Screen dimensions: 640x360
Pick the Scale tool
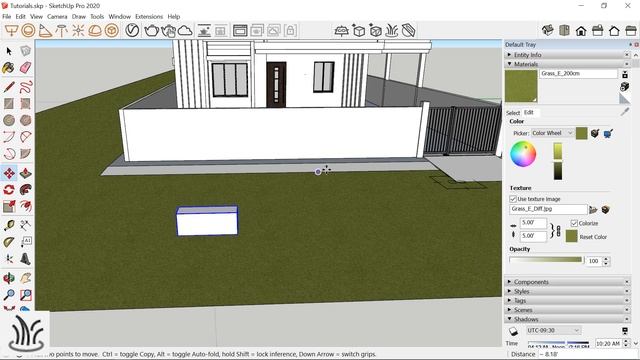click(x=9, y=206)
